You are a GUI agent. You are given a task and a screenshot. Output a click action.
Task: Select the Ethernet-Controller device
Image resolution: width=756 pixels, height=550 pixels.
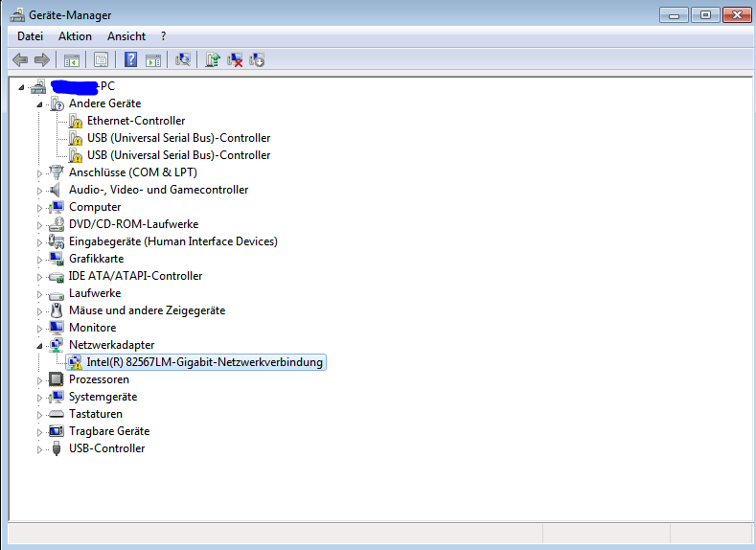tap(135, 121)
